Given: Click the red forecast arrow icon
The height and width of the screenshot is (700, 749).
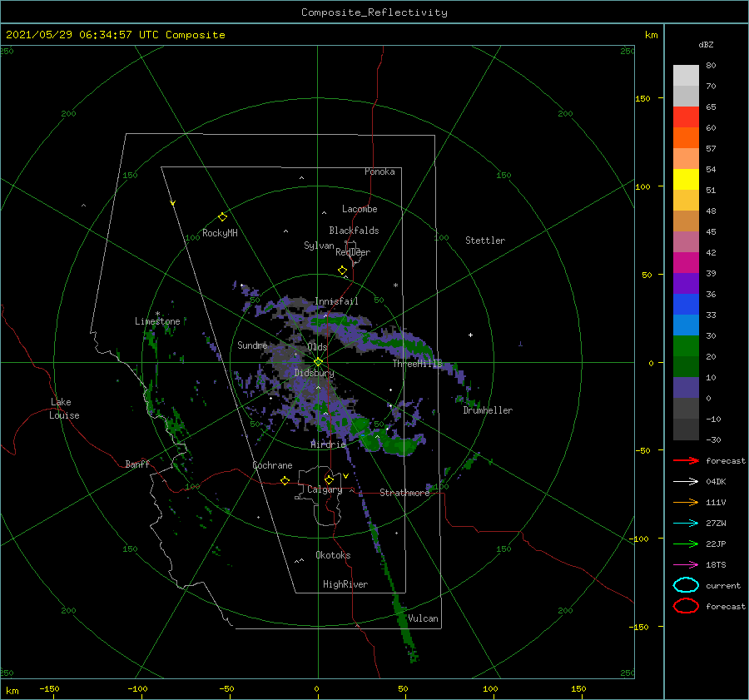Looking at the screenshot, I should pos(686,460).
